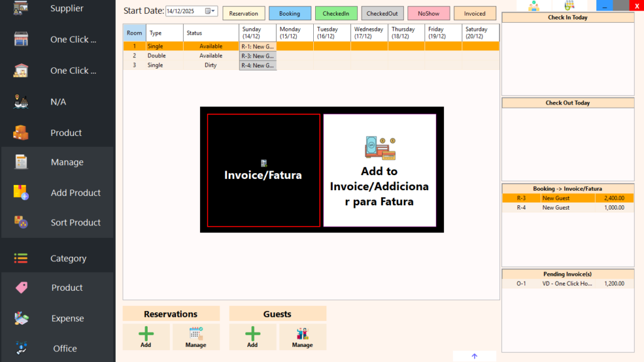Viewport: 644px width, 362px height.
Task: Click the Saturday (20/12) column header
Action: pos(480,33)
